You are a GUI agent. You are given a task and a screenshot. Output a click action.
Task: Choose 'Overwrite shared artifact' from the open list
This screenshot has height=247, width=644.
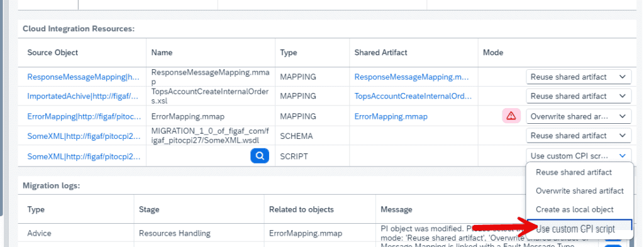579,191
